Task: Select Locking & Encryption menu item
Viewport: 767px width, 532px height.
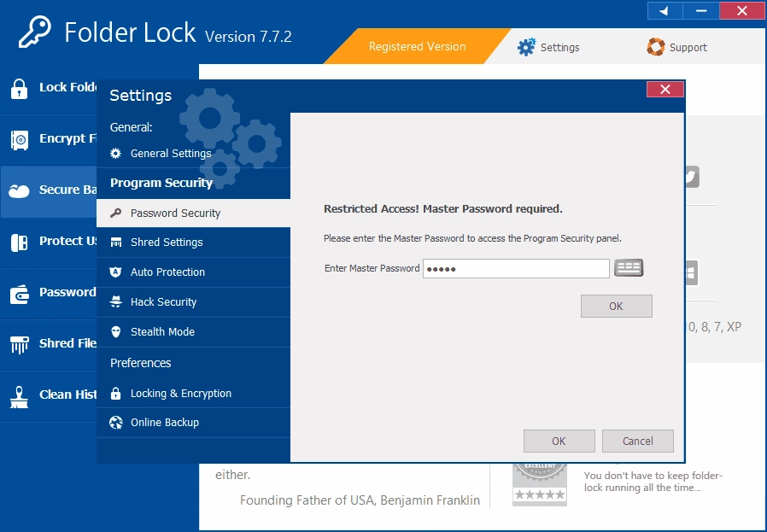Action: tap(193, 393)
